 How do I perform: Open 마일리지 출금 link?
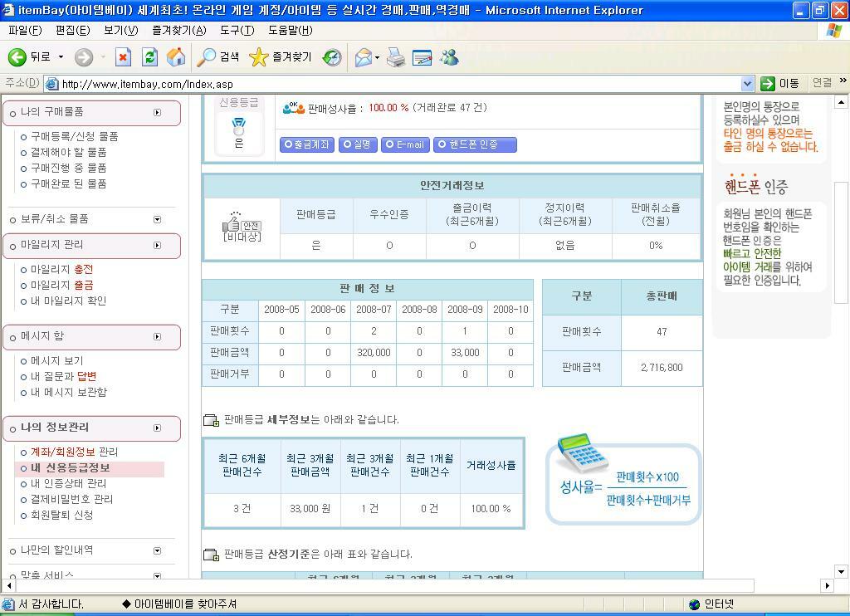(61, 286)
